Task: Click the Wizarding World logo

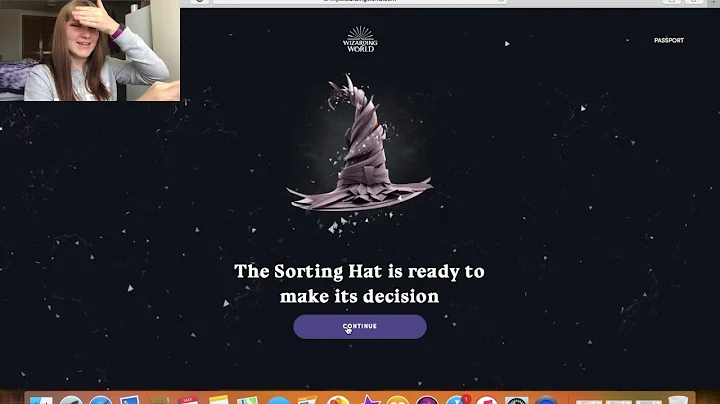Action: pos(360,39)
